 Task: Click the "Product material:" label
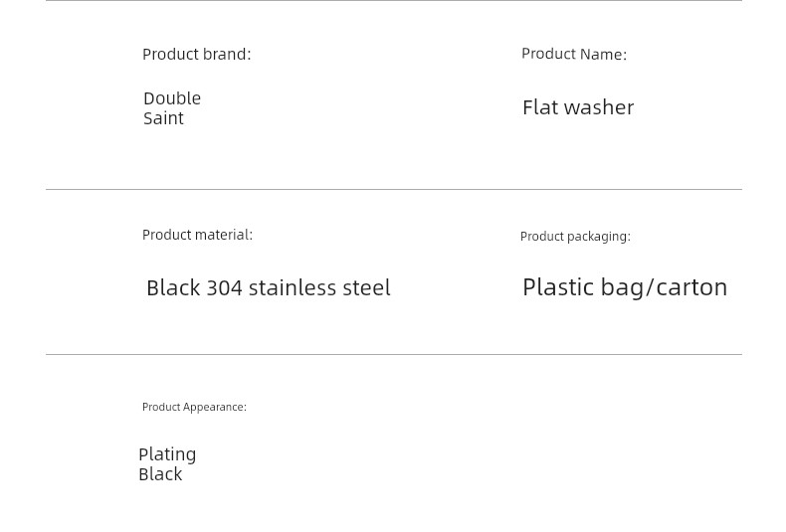click(198, 235)
